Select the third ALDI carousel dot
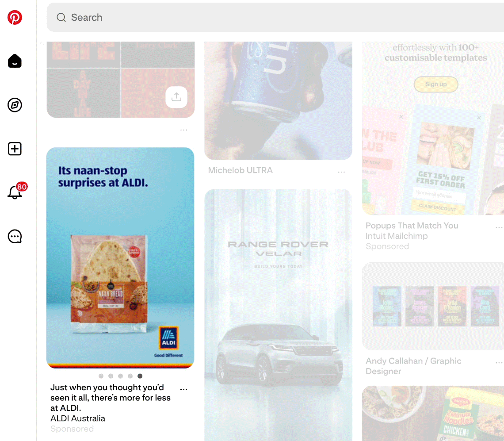504x441 pixels. tap(121, 376)
